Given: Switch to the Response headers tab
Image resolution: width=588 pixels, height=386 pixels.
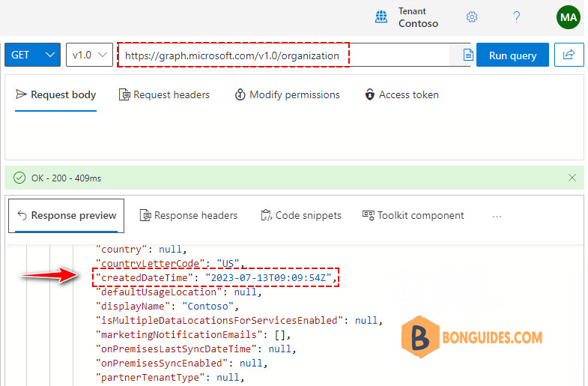Looking at the screenshot, I should 189,216.
